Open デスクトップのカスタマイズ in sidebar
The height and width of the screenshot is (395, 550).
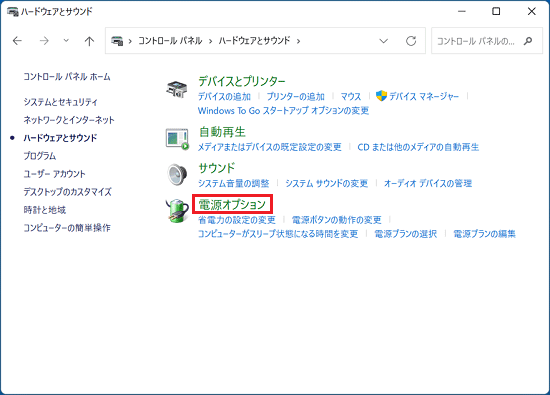pos(67,192)
